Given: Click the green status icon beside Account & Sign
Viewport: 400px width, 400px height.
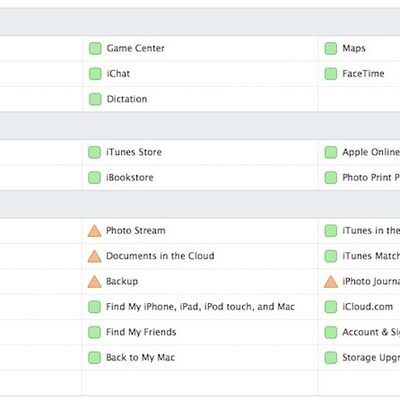Looking at the screenshot, I should click(331, 332).
